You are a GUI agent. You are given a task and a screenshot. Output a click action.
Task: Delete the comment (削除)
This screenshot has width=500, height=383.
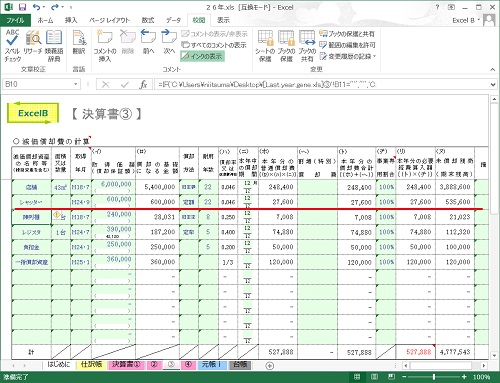click(128, 43)
